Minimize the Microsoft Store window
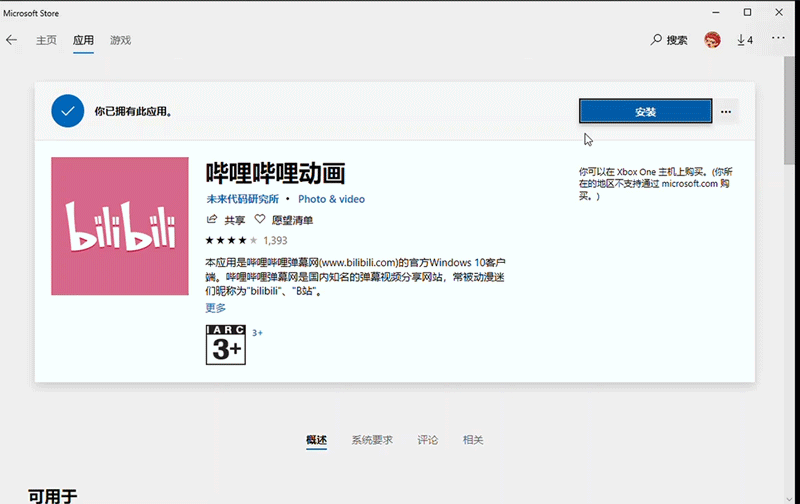This screenshot has width=800, height=504. coord(716,12)
